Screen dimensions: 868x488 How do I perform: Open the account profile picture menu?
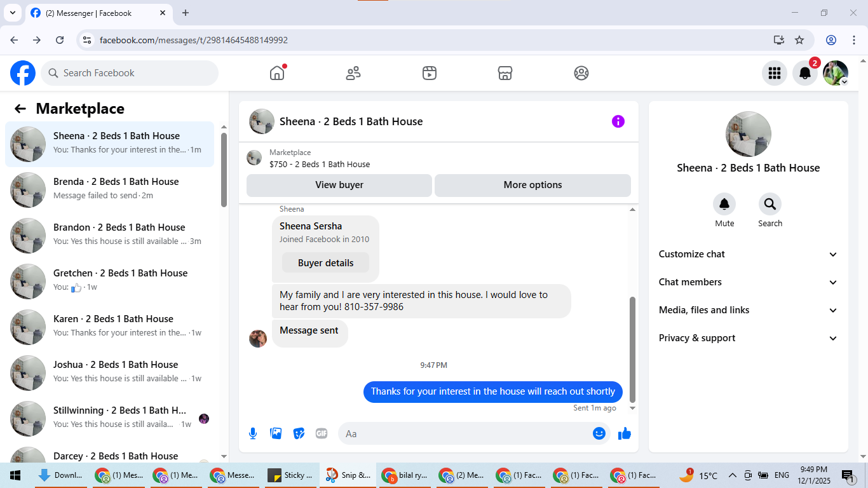tap(836, 73)
